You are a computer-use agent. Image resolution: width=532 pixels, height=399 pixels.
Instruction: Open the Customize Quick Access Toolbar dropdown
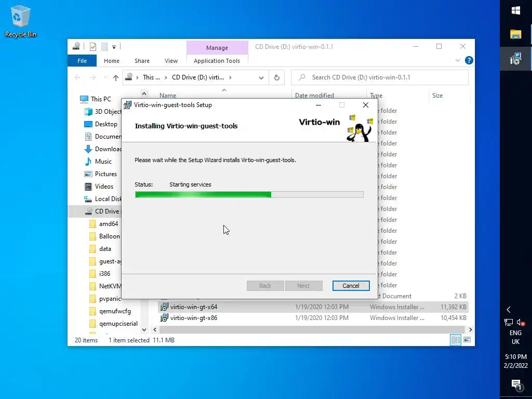click(114, 47)
